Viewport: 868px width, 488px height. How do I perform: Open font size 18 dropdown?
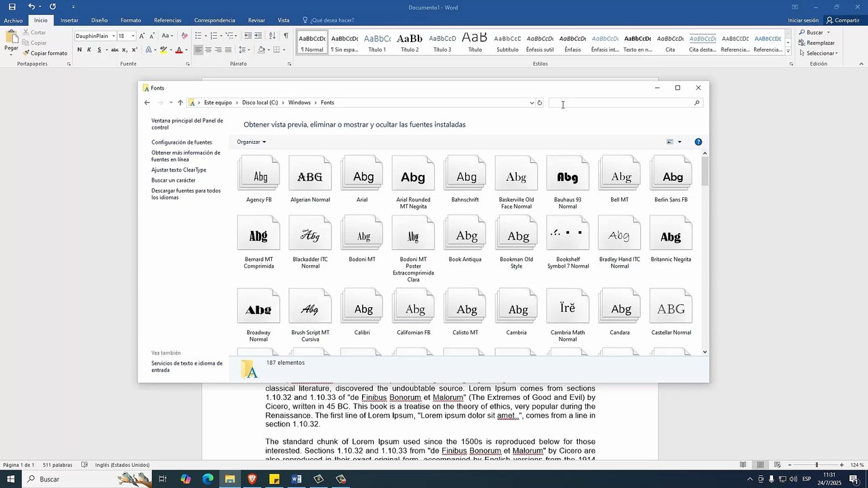click(x=133, y=35)
